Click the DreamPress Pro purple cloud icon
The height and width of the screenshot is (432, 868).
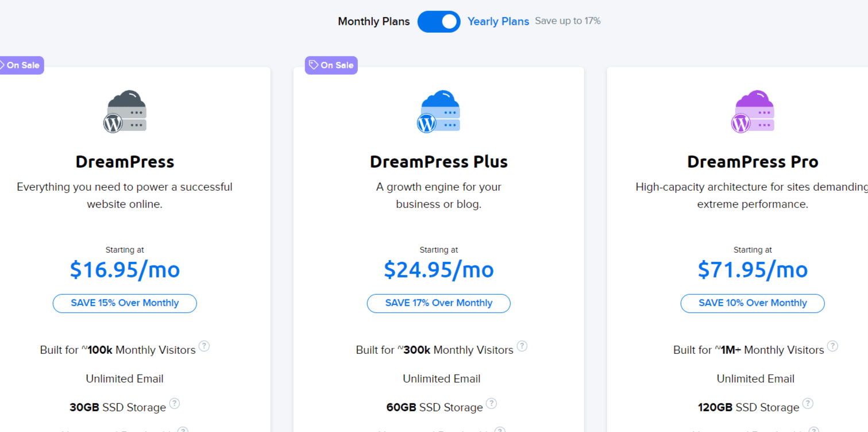pyautogui.click(x=753, y=111)
